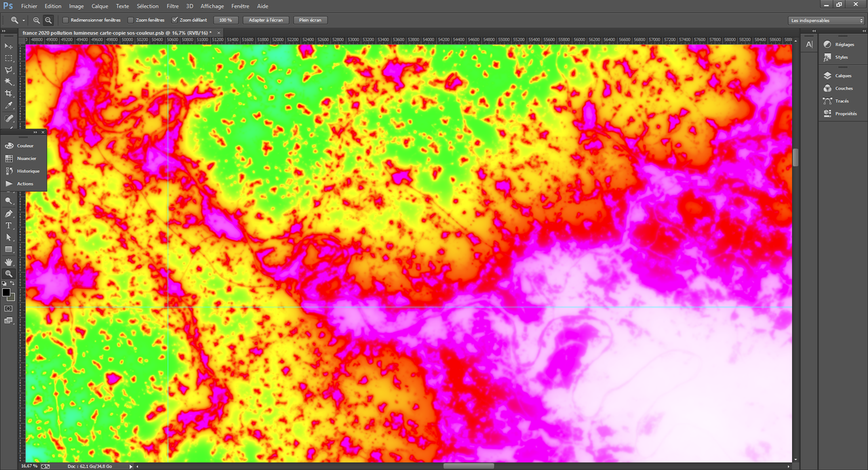The height and width of the screenshot is (470, 868).
Task: Open the Calque menu
Action: point(100,6)
